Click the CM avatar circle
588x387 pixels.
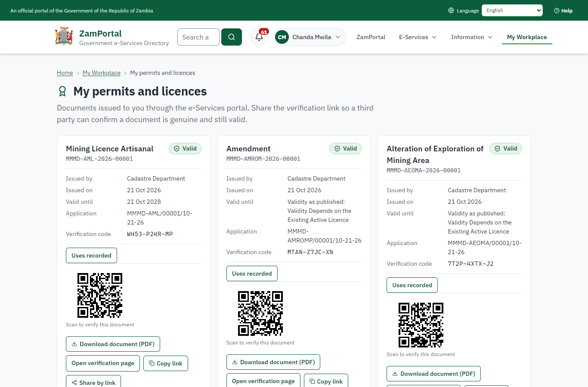coord(282,37)
